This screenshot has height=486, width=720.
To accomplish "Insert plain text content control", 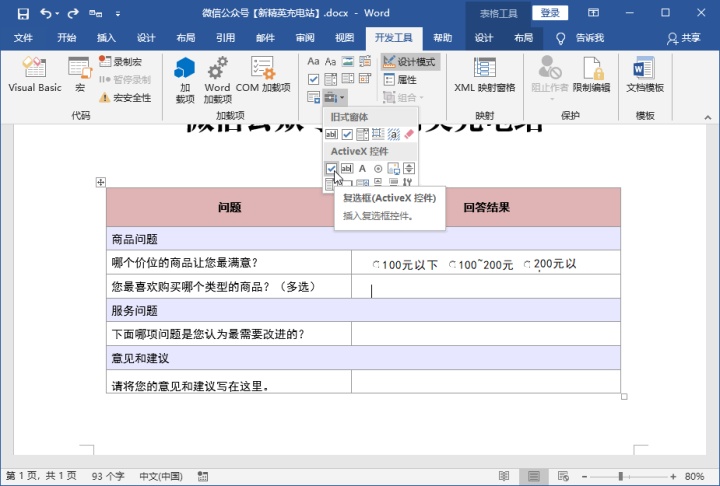I will click(330, 61).
